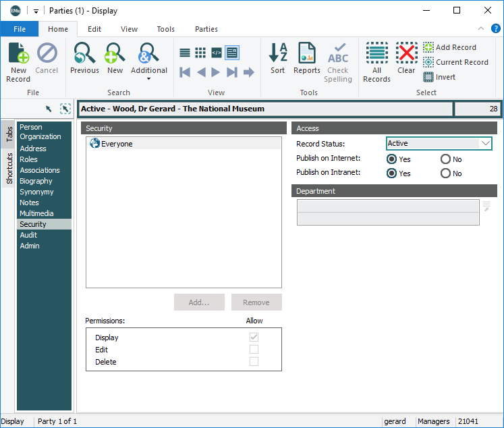Open the File menu

[19, 29]
